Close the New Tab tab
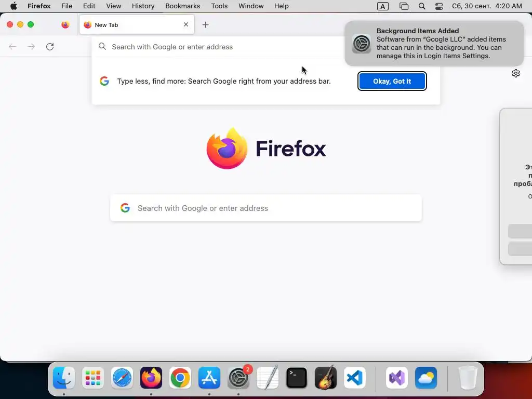The image size is (532, 399). pos(186,24)
